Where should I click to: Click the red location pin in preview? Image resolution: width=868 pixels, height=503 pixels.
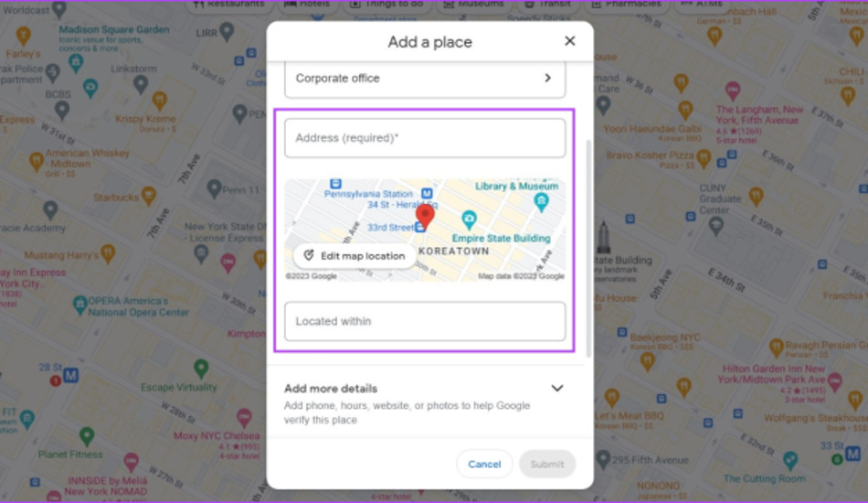pyautogui.click(x=425, y=217)
